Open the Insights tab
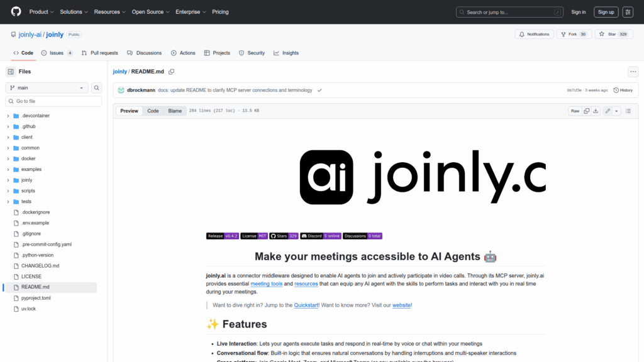Image resolution: width=644 pixels, height=362 pixels. pyautogui.click(x=286, y=53)
